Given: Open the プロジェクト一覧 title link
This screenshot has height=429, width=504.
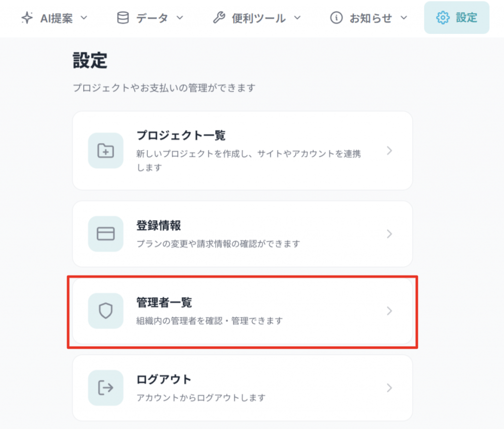Looking at the screenshot, I should coord(181,136).
